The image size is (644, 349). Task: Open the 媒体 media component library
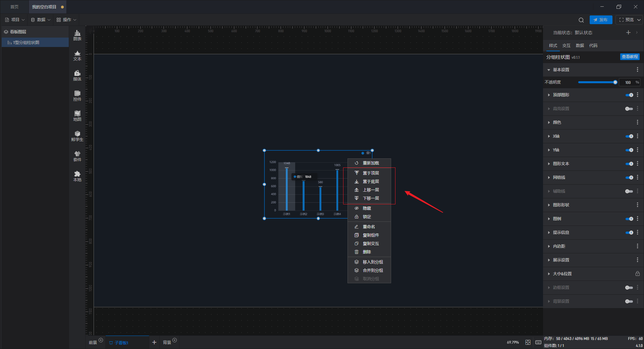pyautogui.click(x=77, y=76)
